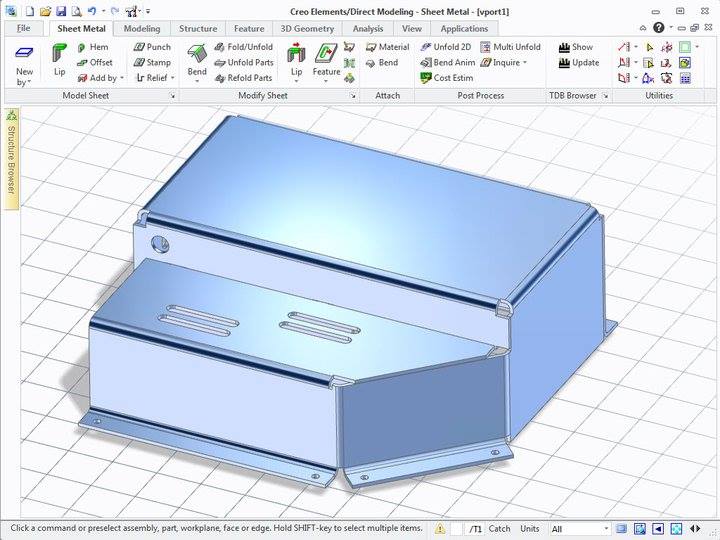Click the green square icon in Utilities
Screen dimensions: 720x540
pyautogui.click(x=685, y=47)
